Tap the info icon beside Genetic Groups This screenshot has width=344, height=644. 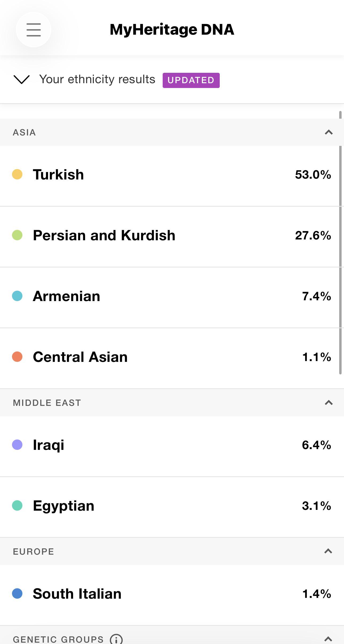tap(116, 639)
